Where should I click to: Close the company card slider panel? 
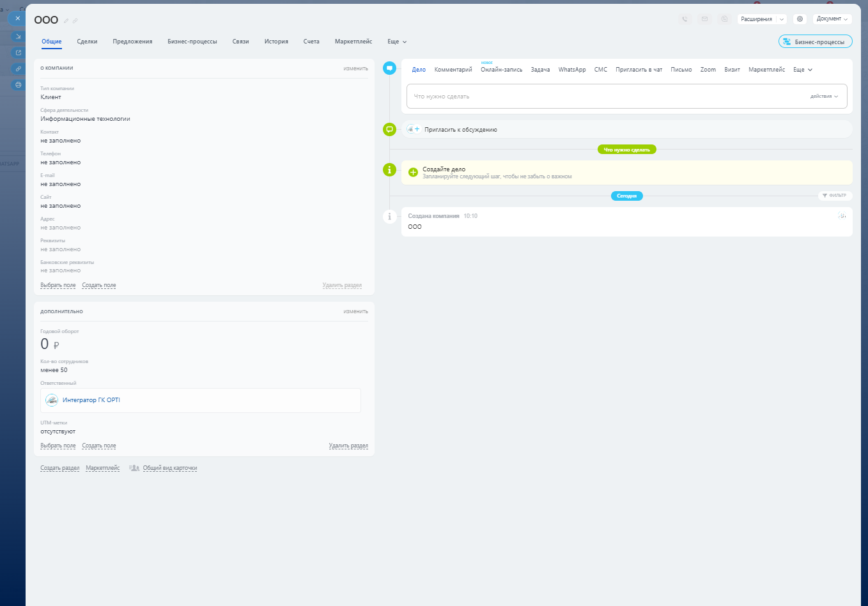[x=17, y=19]
